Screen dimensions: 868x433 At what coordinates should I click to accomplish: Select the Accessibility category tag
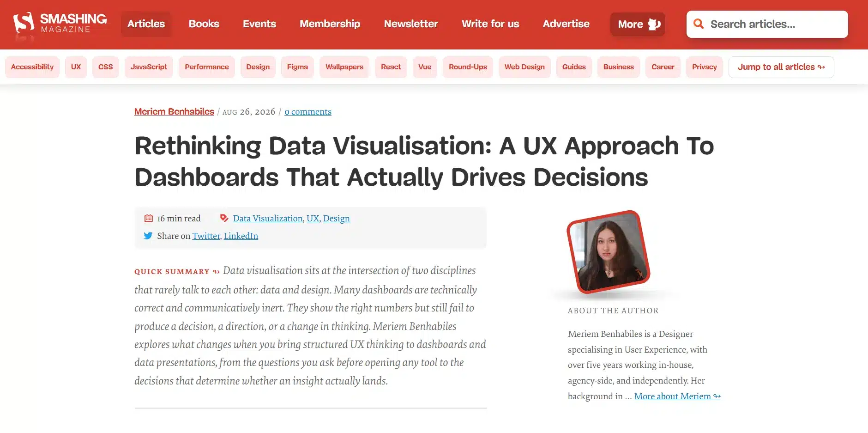[x=32, y=67]
